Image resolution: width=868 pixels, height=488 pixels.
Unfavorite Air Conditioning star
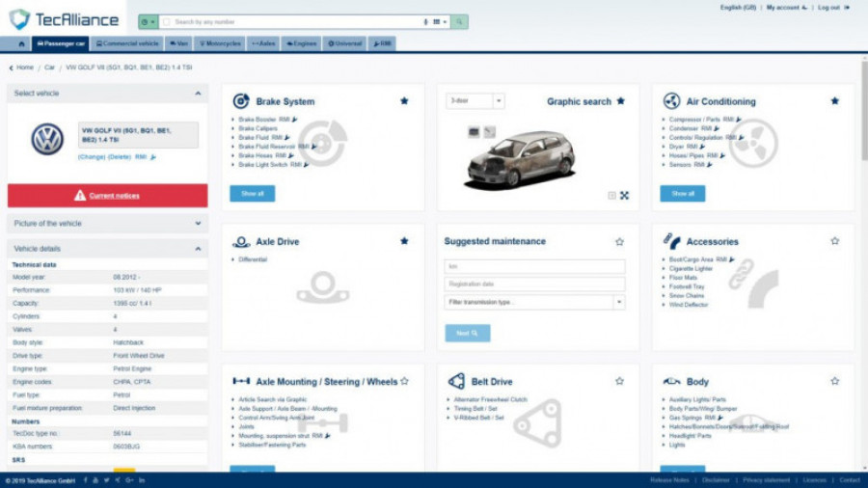point(835,100)
